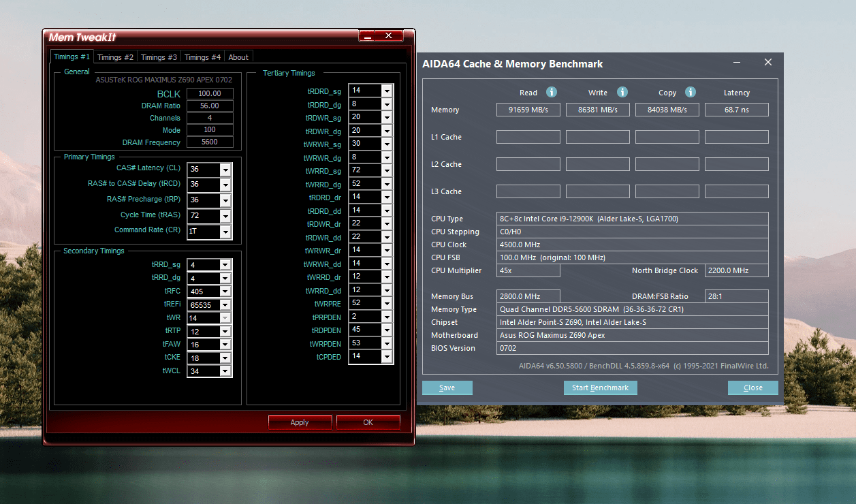
Task: Minimize the AIDA64 benchmark window
Action: coord(737,63)
